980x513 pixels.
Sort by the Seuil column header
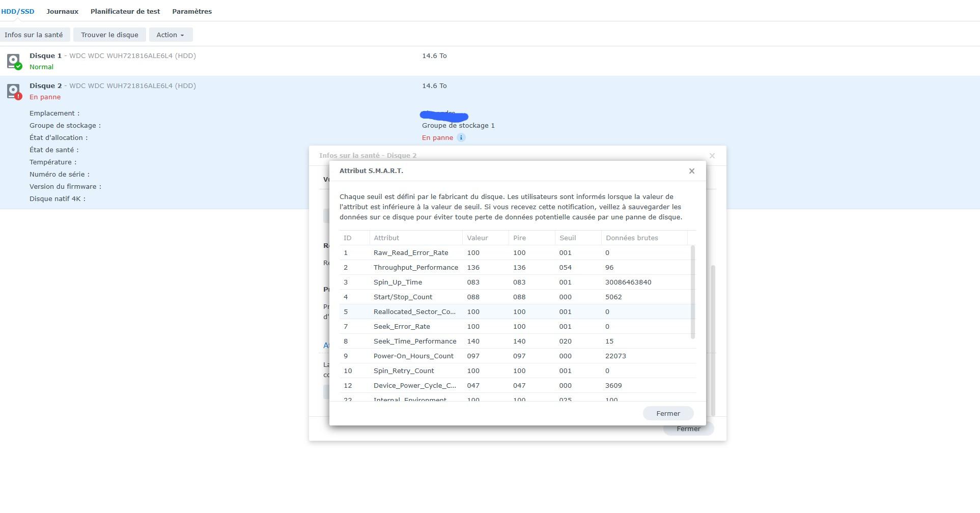click(x=578, y=238)
